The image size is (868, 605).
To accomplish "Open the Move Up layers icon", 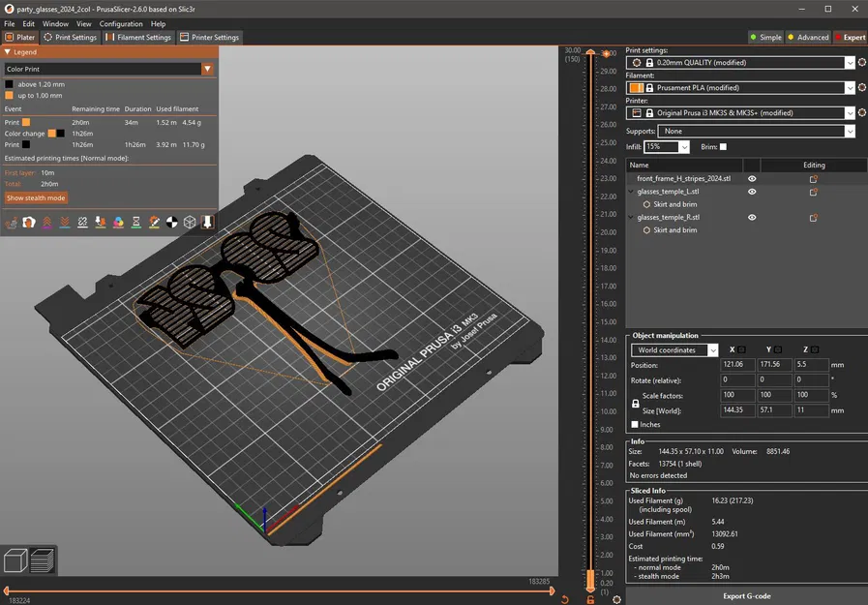I will tap(46, 223).
